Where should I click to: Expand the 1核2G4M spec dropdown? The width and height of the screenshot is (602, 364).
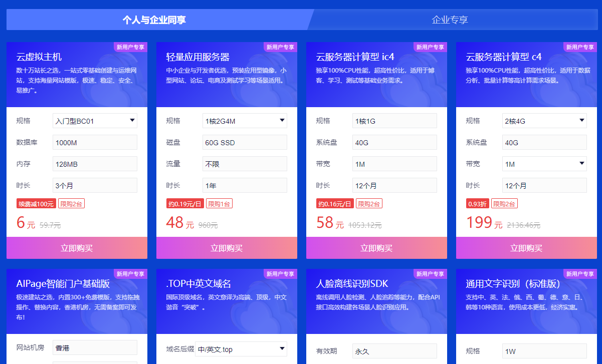pyautogui.click(x=245, y=121)
